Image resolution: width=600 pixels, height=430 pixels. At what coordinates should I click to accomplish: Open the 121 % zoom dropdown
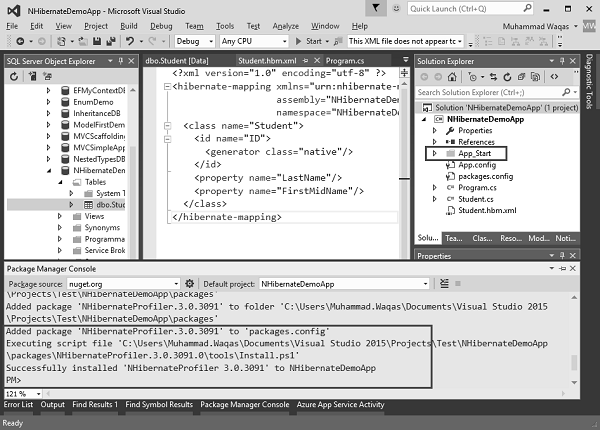point(23,394)
